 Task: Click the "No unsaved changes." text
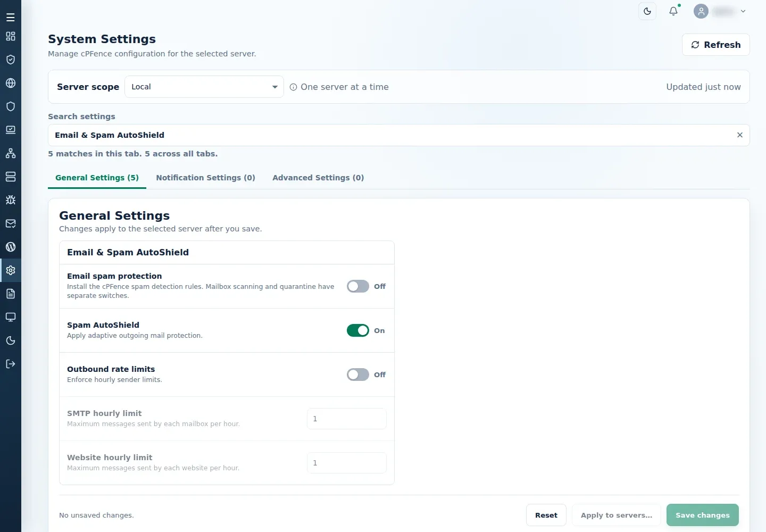click(96, 515)
